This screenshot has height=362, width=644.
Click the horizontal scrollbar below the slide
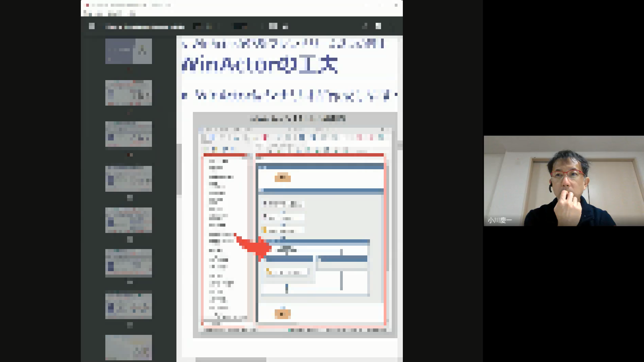click(x=231, y=359)
